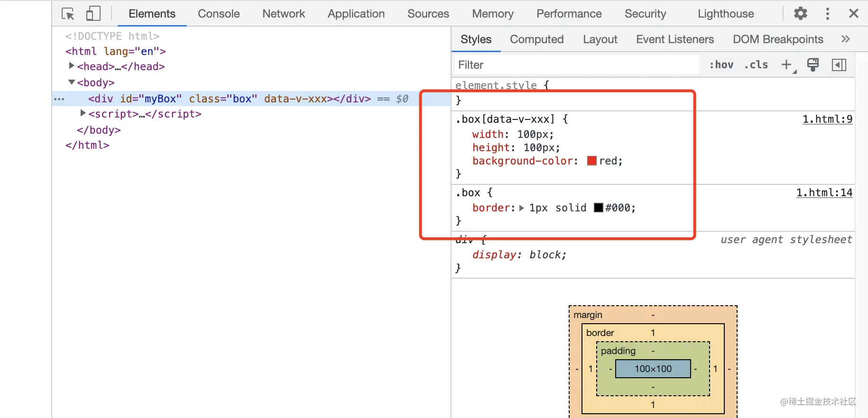This screenshot has width=868, height=418.
Task: Open source link 1.html:9
Action: [x=827, y=119]
